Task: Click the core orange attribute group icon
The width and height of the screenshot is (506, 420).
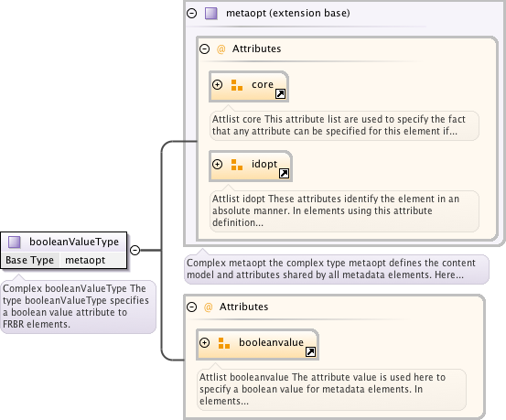Action: tap(237, 85)
